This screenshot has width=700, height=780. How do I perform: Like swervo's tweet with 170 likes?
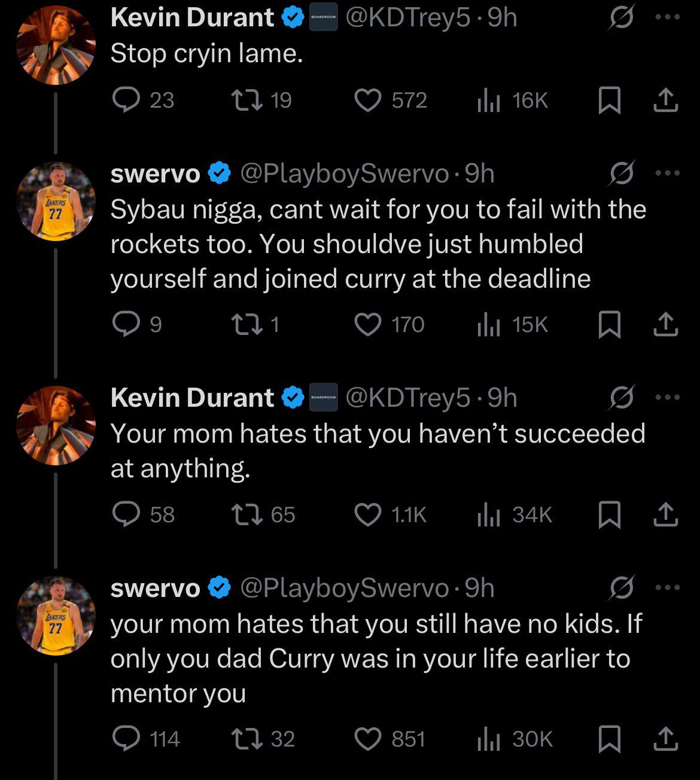(x=389, y=324)
